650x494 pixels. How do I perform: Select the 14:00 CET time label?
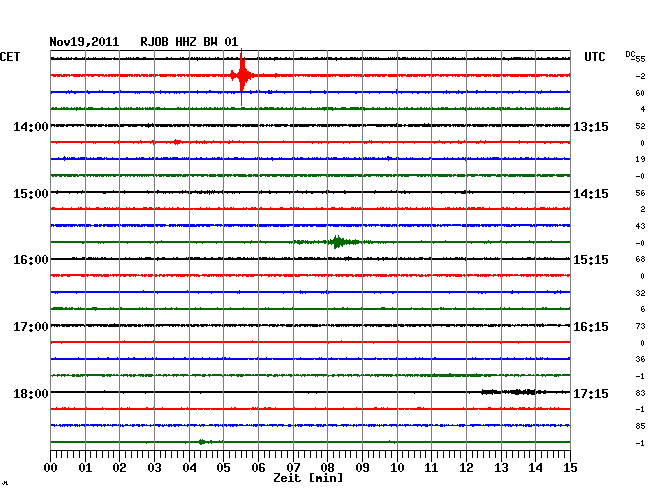[x=31, y=126]
